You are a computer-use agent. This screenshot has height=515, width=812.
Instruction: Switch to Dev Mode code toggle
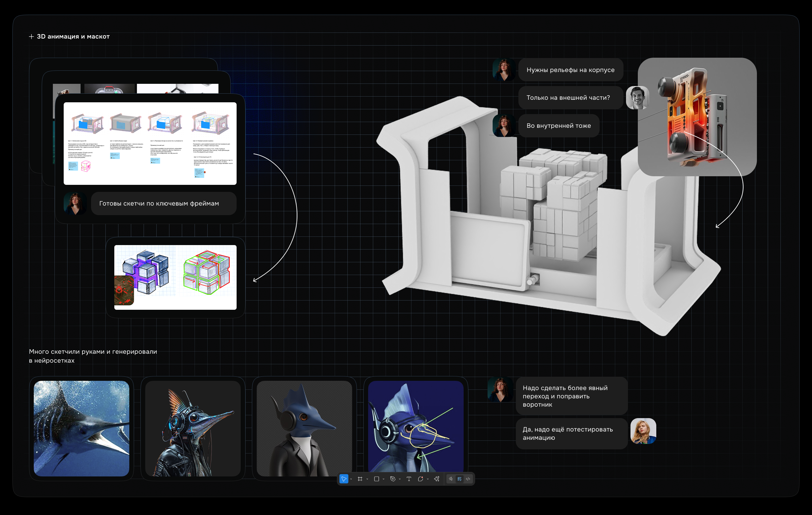pos(468,479)
